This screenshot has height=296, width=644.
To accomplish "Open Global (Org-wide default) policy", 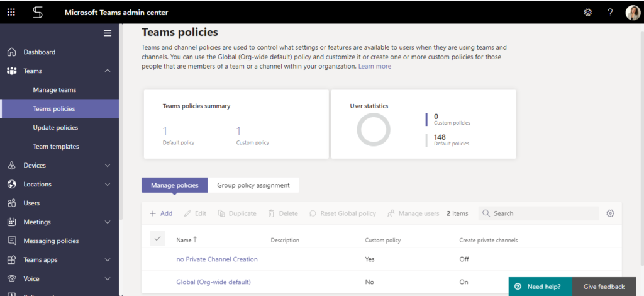I will [x=214, y=282].
